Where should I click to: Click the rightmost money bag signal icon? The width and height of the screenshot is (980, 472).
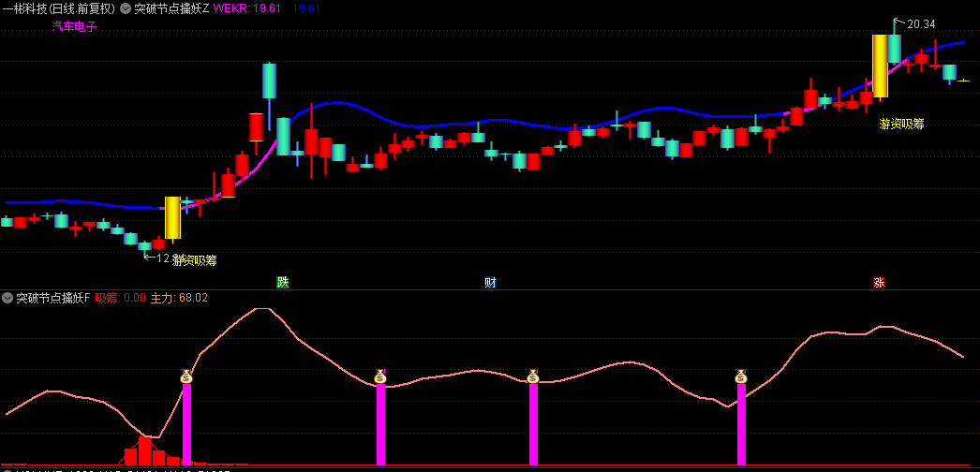[x=741, y=376]
